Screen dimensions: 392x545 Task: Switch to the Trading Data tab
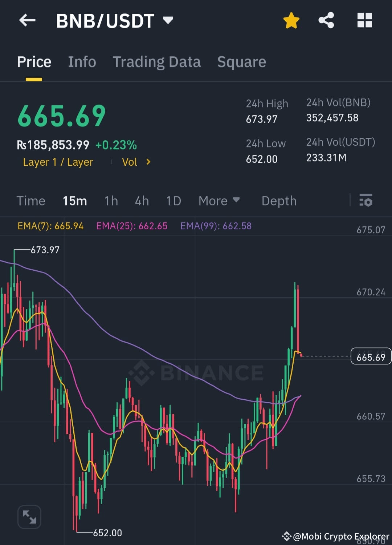point(157,62)
